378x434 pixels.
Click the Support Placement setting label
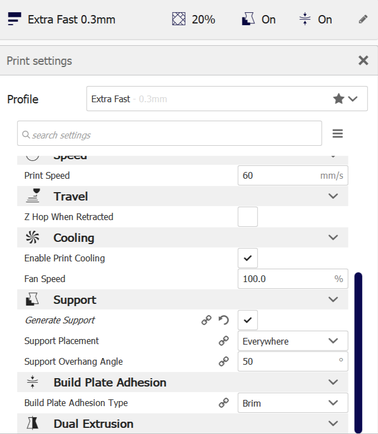[62, 341]
